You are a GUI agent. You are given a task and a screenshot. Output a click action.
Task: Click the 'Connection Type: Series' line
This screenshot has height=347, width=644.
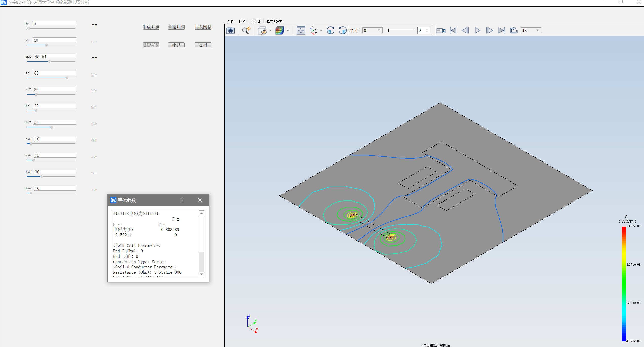coord(139,262)
